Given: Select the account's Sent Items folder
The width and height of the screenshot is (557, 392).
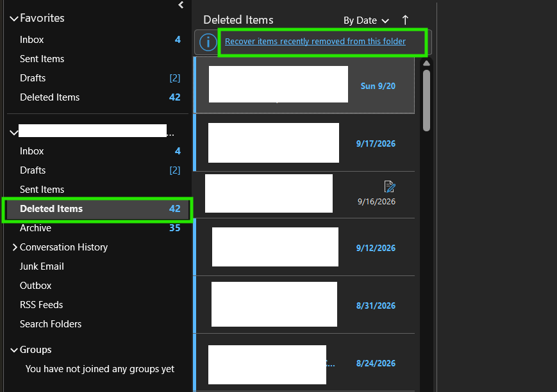Looking at the screenshot, I should pos(96,189).
